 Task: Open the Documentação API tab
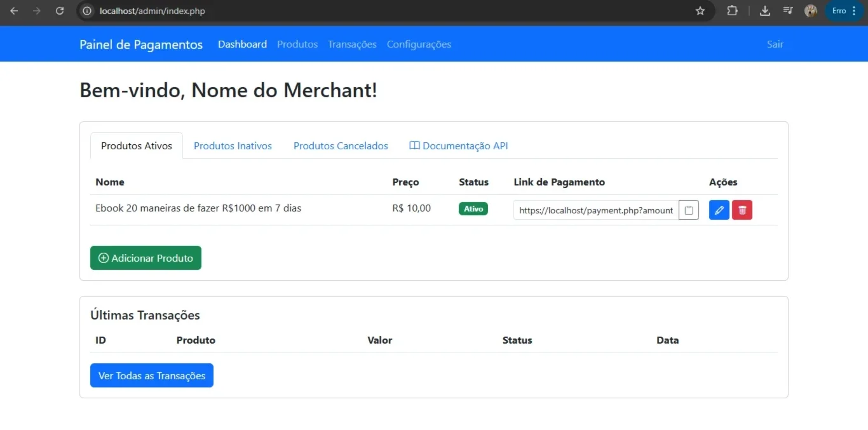pos(458,146)
